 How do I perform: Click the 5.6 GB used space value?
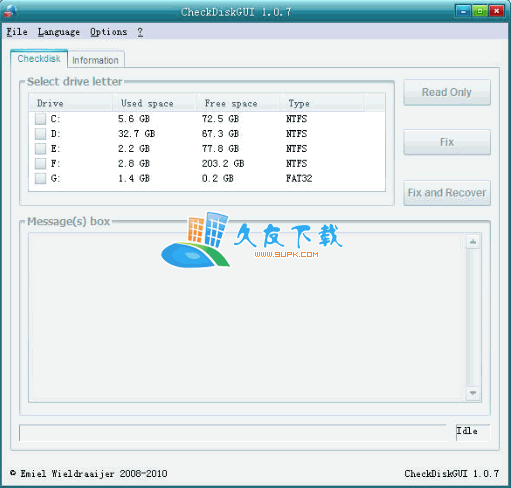click(x=134, y=119)
